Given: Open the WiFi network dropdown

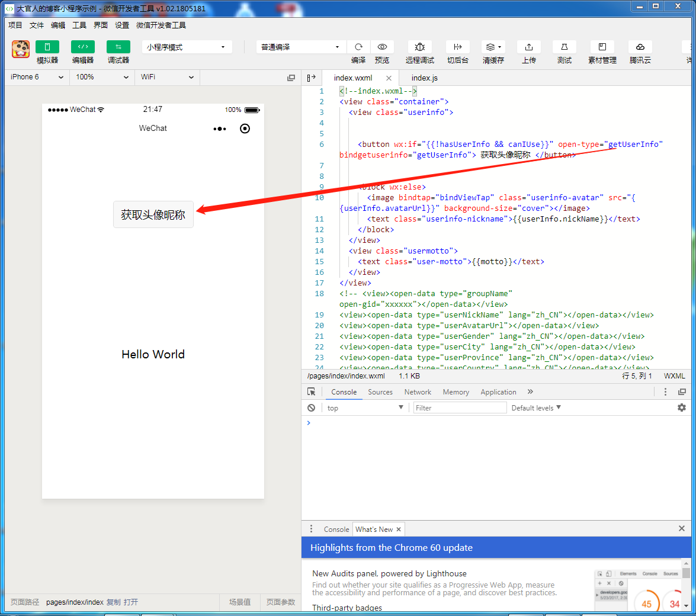Looking at the screenshot, I should point(168,77).
